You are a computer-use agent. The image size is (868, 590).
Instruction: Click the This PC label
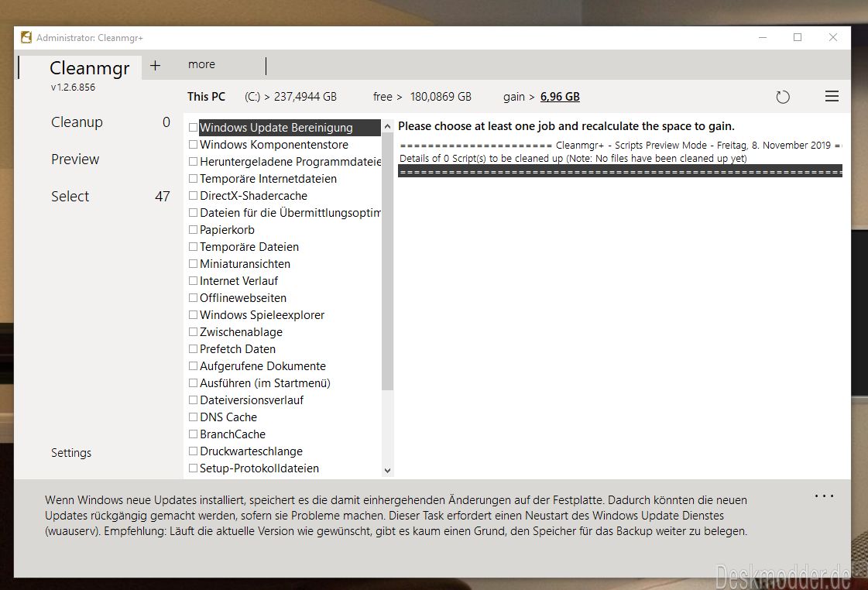coord(206,97)
